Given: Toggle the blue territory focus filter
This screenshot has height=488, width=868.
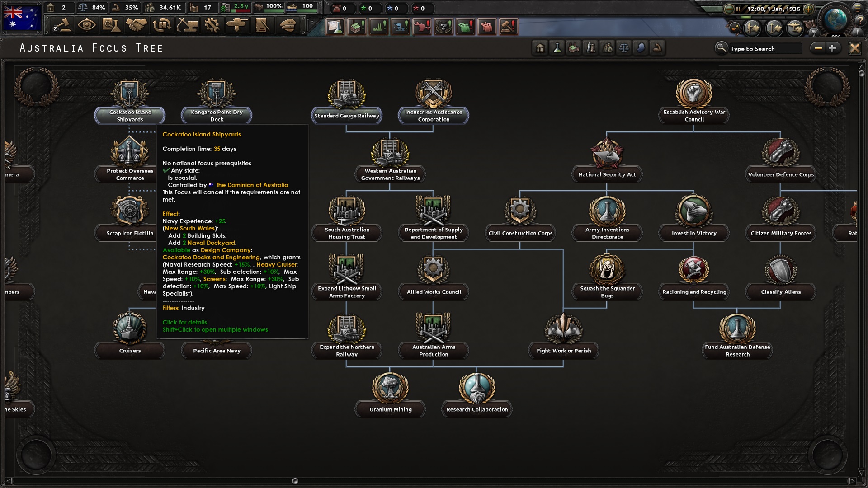Looking at the screenshot, I should (x=641, y=48).
